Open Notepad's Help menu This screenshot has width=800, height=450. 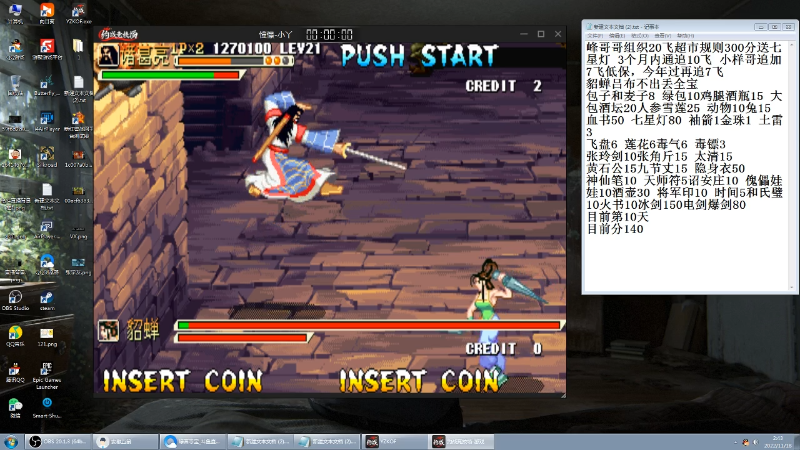[x=685, y=36]
